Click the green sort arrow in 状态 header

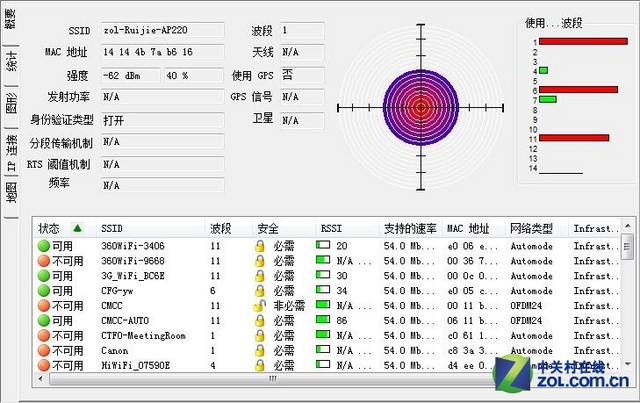pyautogui.click(x=77, y=228)
